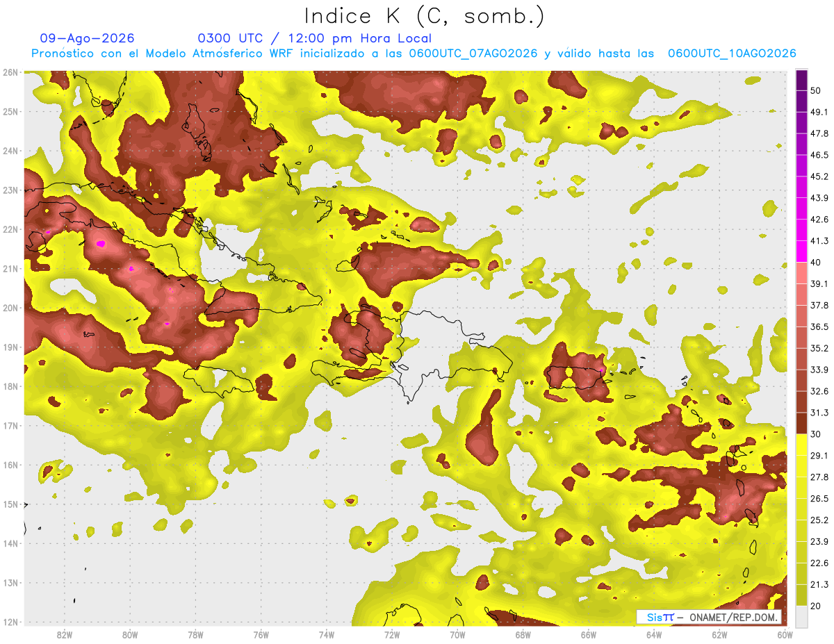Click the '46.5' value on the color scale

point(819,156)
